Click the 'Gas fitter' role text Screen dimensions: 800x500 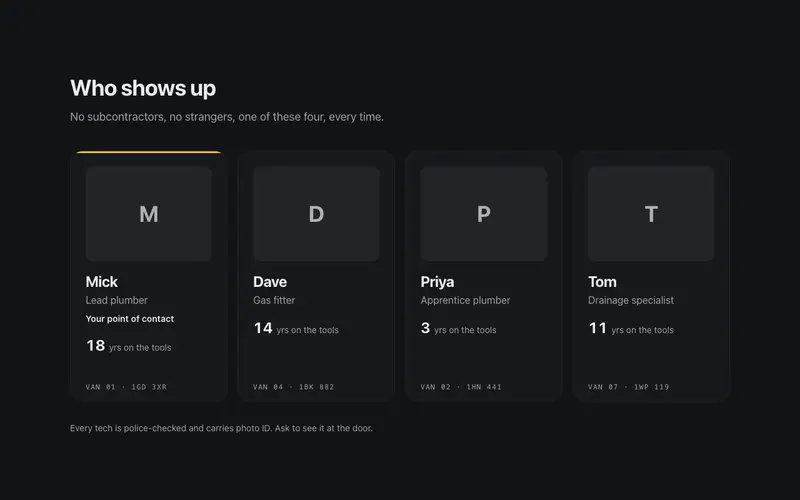click(x=274, y=301)
